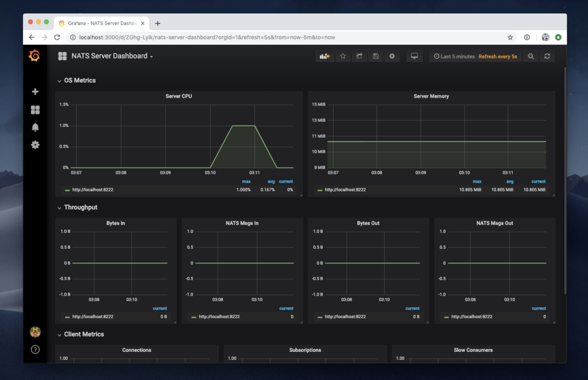Open the Bytes Out panel title menu
This screenshot has width=588, height=380.
(x=368, y=223)
